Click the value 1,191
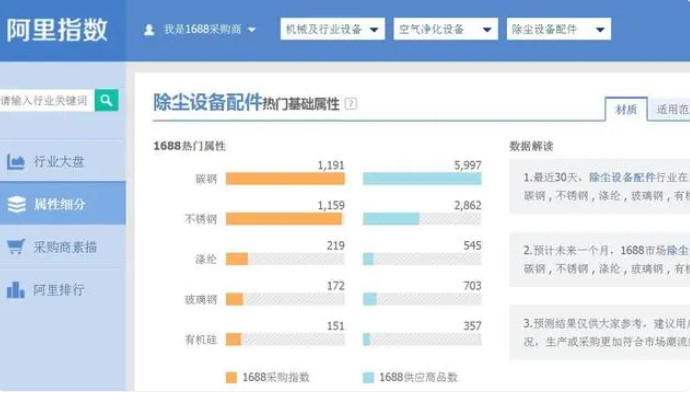Image resolution: width=690 pixels, height=393 pixels. click(x=331, y=165)
